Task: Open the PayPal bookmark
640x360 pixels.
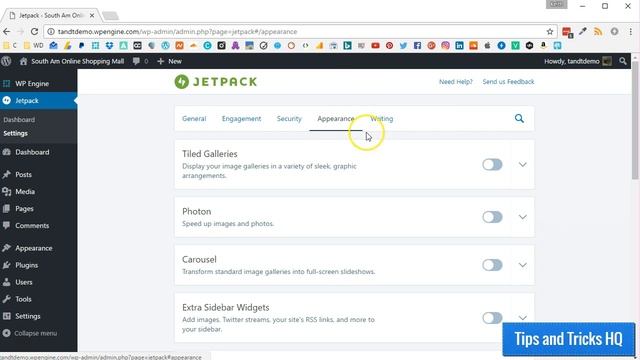Action: [x=81, y=46]
